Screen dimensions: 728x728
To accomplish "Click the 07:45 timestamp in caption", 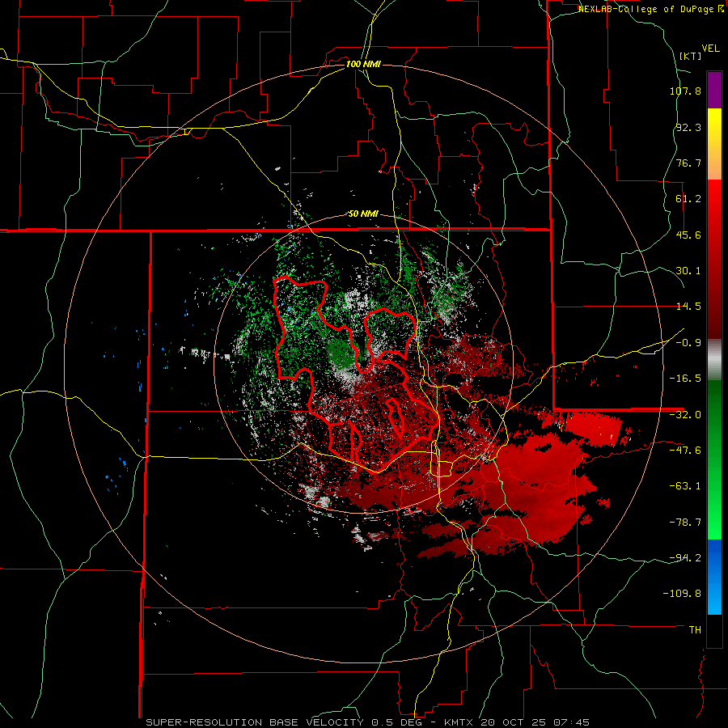I will 572,722.
